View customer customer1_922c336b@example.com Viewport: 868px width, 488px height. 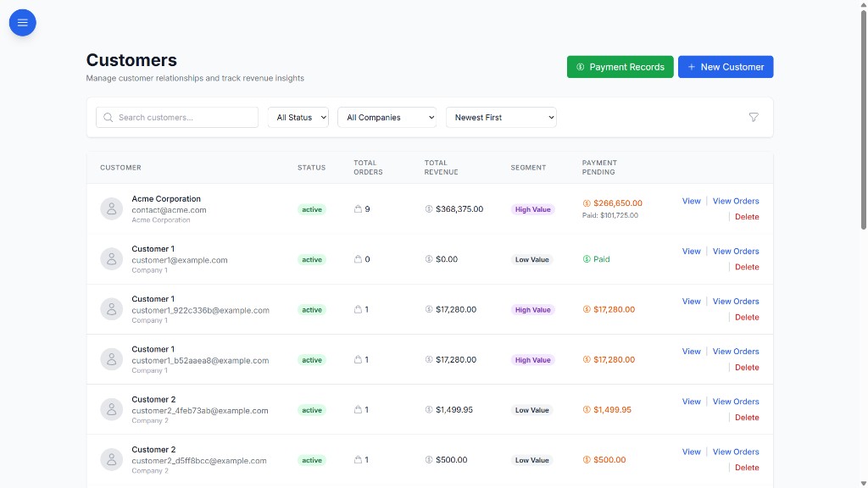tap(691, 302)
